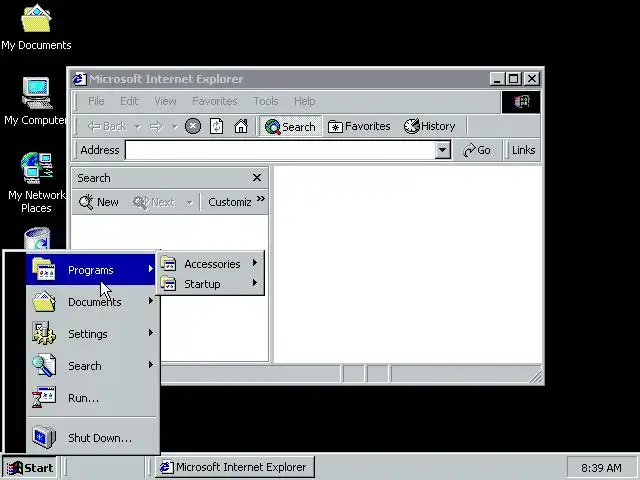The width and height of the screenshot is (640, 480).
Task: Click Next in the Search pane
Action: click(154, 202)
